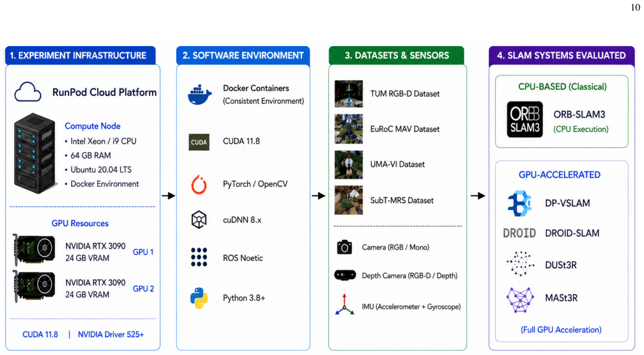The height and width of the screenshot is (355, 644).
Task: Click the RunPod cloud icon
Action: [x=27, y=92]
